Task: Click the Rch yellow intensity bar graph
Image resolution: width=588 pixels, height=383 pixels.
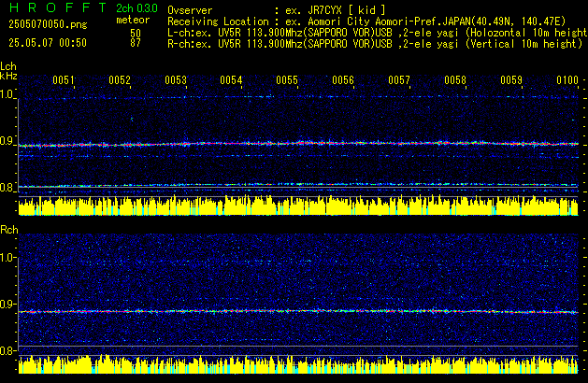Action: (x=298, y=364)
